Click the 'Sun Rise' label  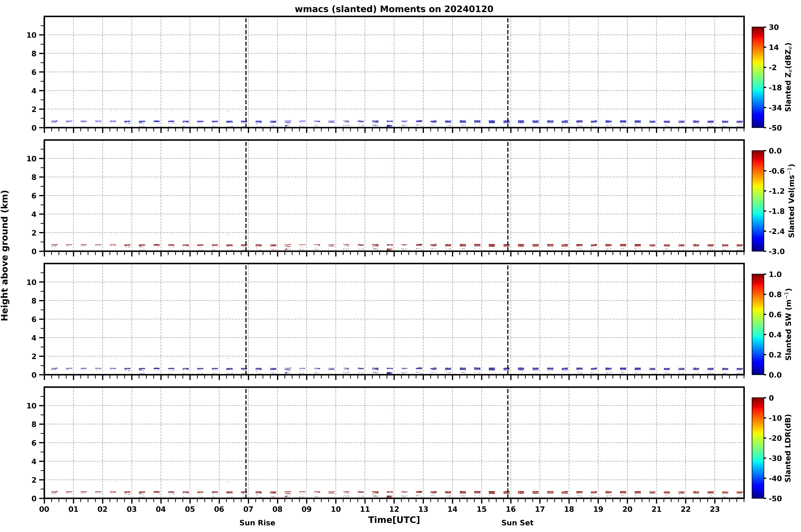click(257, 523)
